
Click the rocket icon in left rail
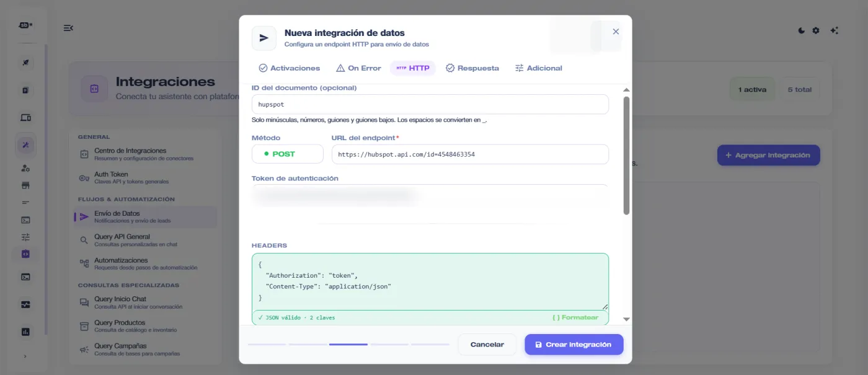(x=25, y=63)
